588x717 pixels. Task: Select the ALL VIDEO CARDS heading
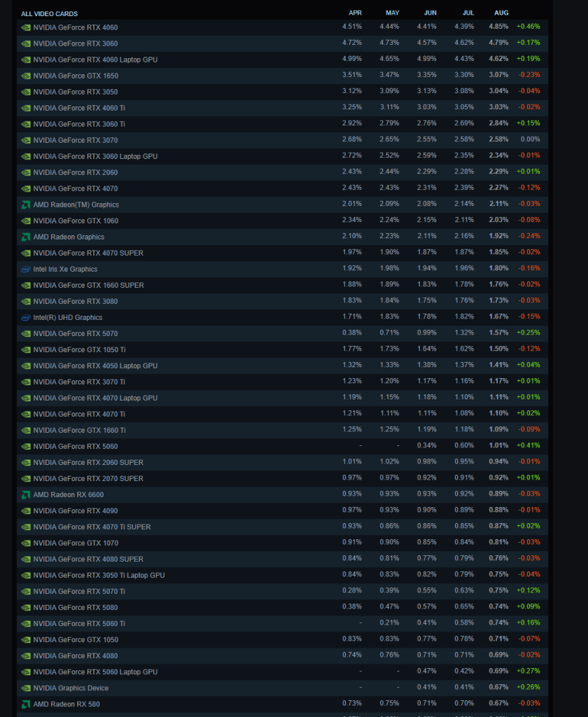click(x=49, y=13)
